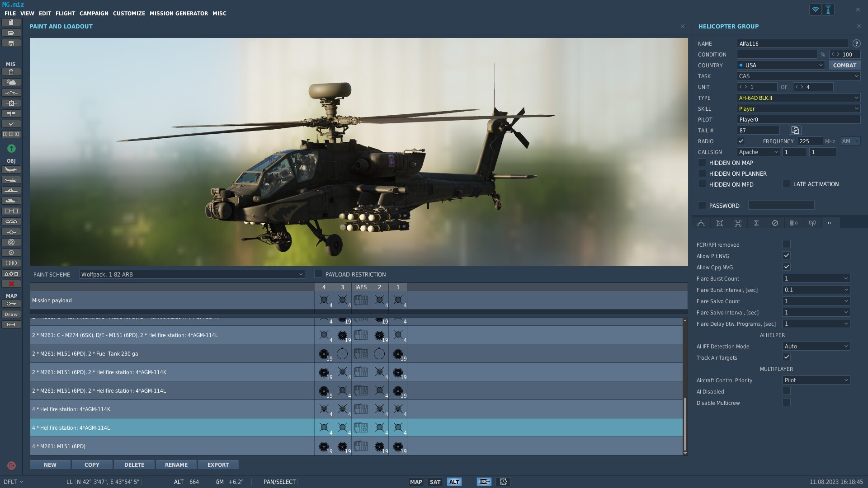The height and width of the screenshot is (488, 868).
Task: Click the DELETE payload button
Action: [134, 465]
